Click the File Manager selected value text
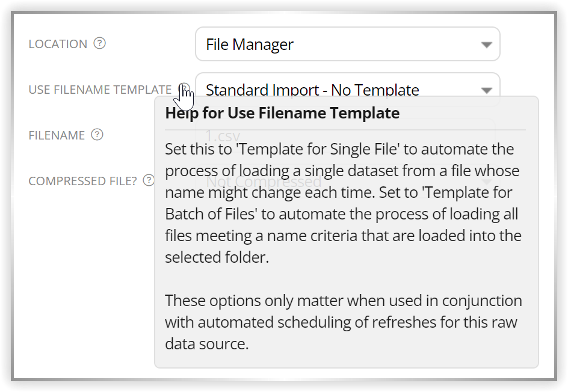 pos(250,44)
